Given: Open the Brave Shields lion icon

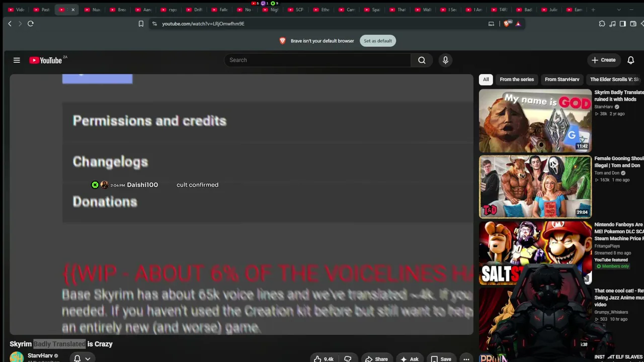Looking at the screenshot, I should tap(508, 24).
